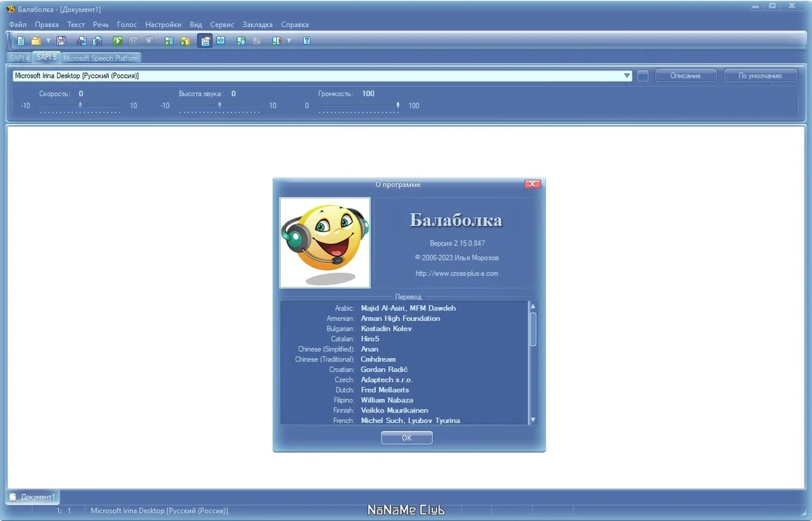
Task: Expand the arrow next to the open folder icon
Action: pyautogui.click(x=48, y=41)
